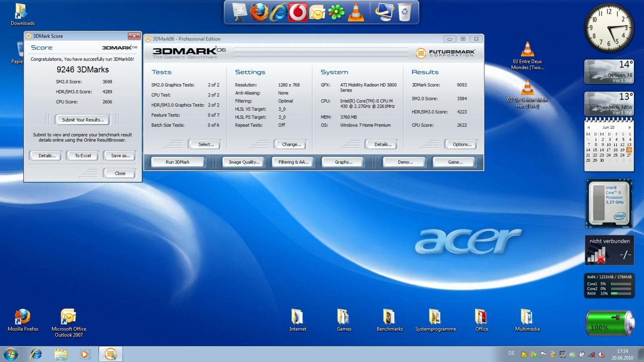Go to previous month in calendar gadget
The width and height of the screenshot is (644, 362).
588,127
